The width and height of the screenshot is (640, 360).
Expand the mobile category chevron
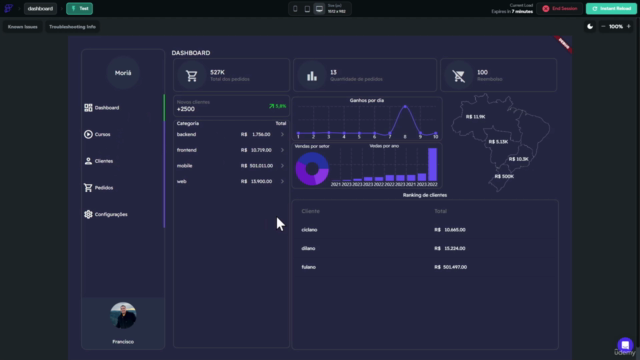(282, 166)
